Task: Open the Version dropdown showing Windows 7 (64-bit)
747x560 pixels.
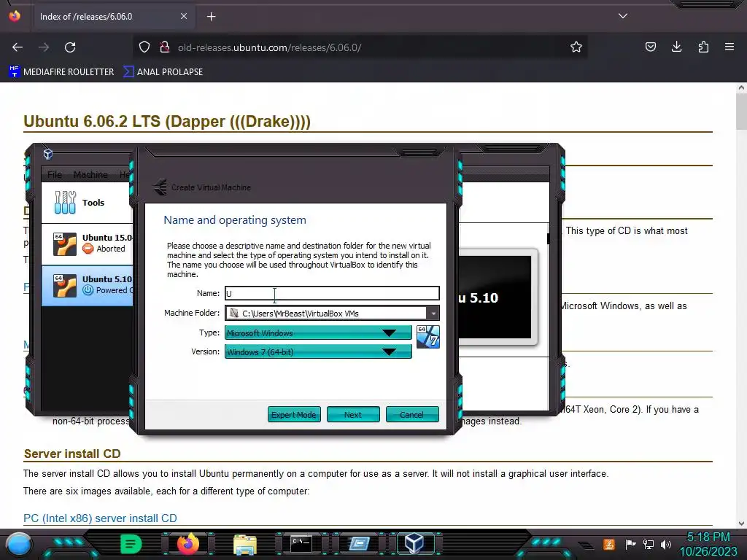Action: (x=318, y=352)
